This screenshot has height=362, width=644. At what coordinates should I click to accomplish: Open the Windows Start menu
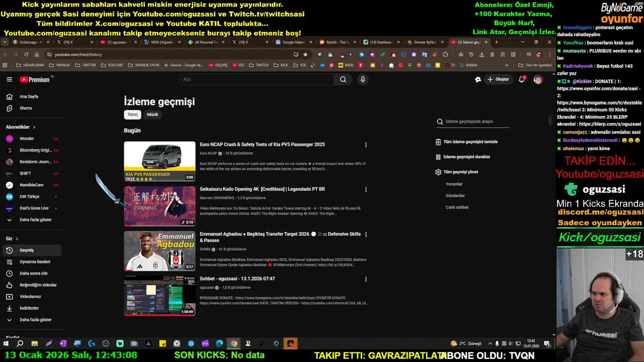tap(6, 344)
